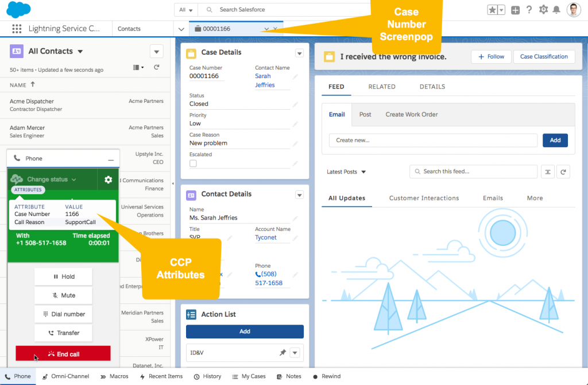Image resolution: width=588 pixels, height=385 pixels.
Task: Open the ID&V item dropdown
Action: pyautogui.click(x=295, y=353)
